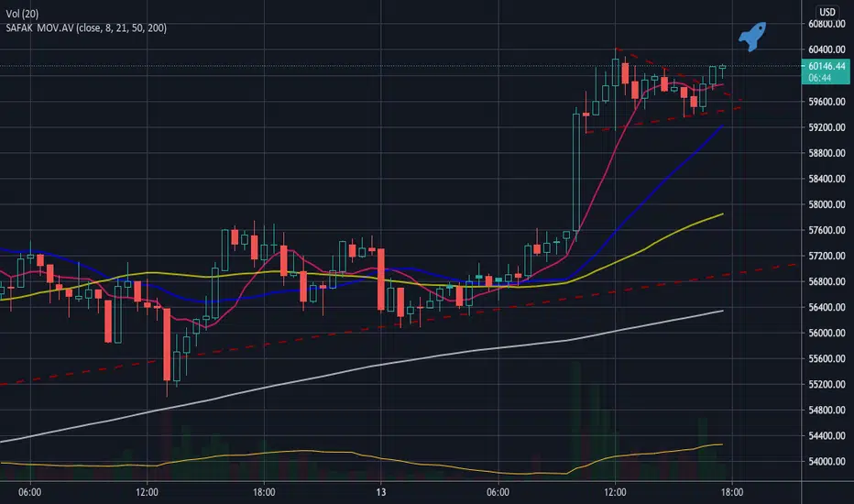Click the 56800.00 price axis label

(x=827, y=281)
